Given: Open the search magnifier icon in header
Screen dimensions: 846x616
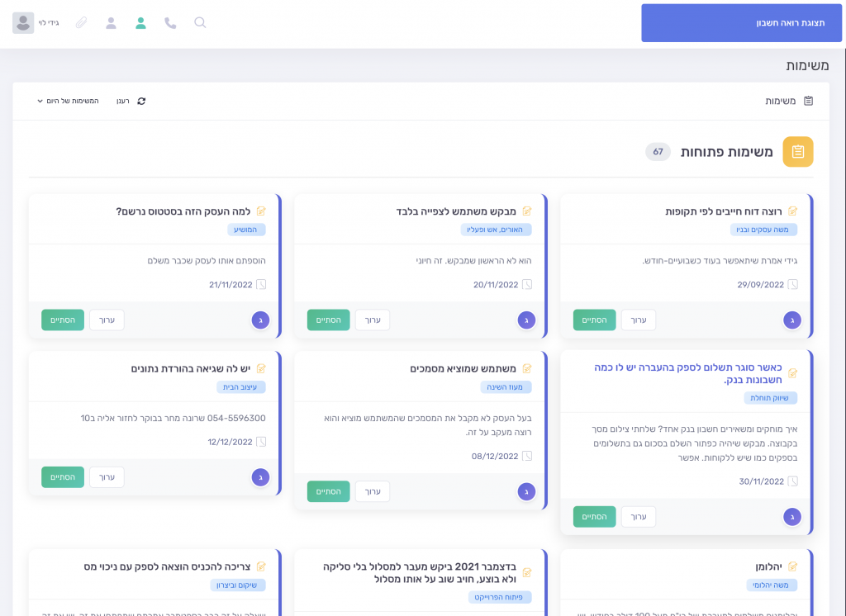Looking at the screenshot, I should pyautogui.click(x=200, y=22).
